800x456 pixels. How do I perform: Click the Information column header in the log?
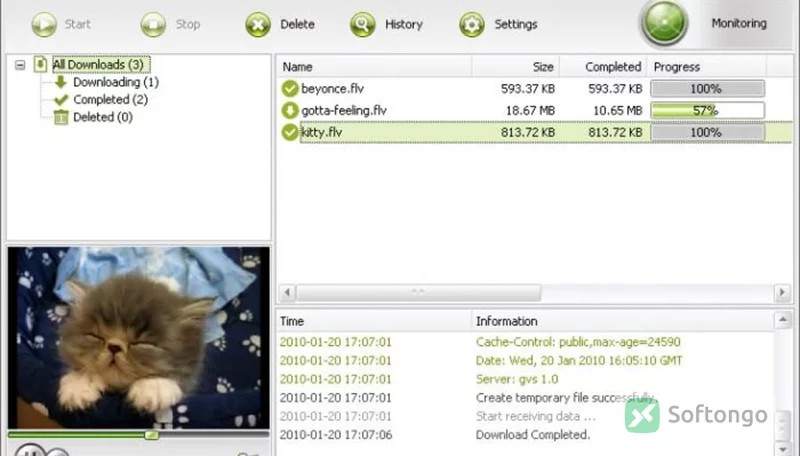point(622,321)
